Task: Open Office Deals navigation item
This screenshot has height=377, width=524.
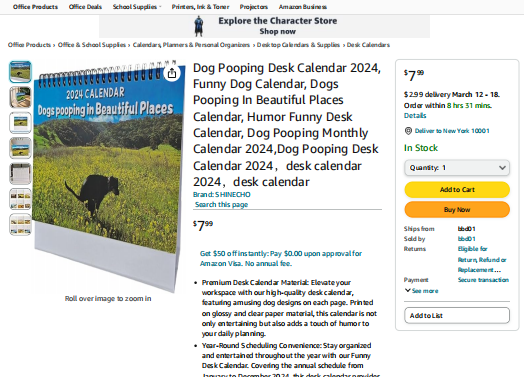Action: [85, 7]
